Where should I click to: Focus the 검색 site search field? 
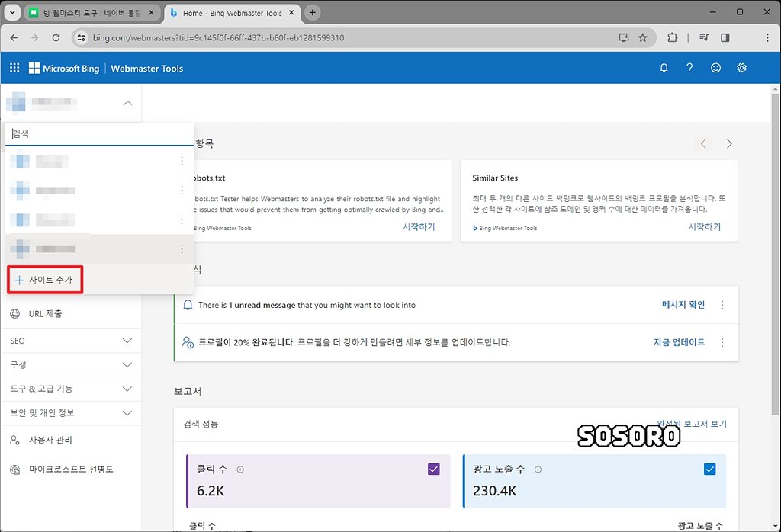(x=98, y=134)
